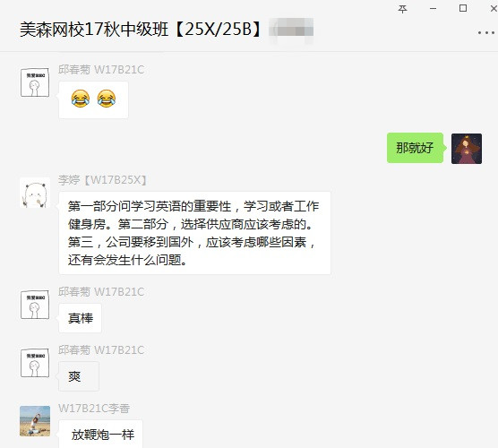The width and height of the screenshot is (498, 448).
Task: Maximize the chat window
Action: (x=463, y=9)
